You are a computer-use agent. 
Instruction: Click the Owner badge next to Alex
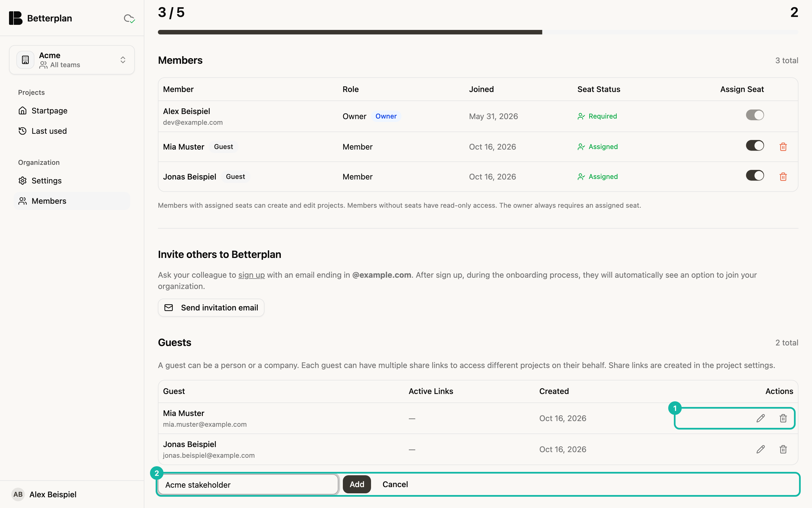(x=386, y=116)
